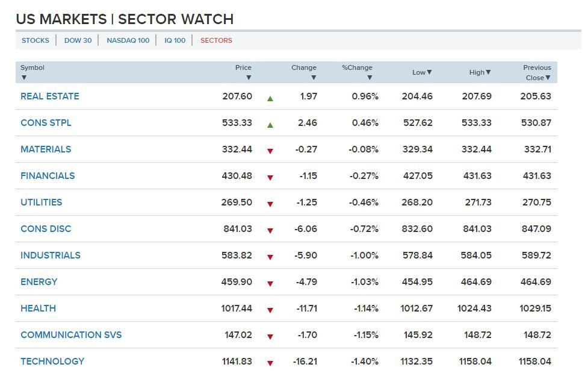
Task: Sort by Change column arrow
Action: 314,78
